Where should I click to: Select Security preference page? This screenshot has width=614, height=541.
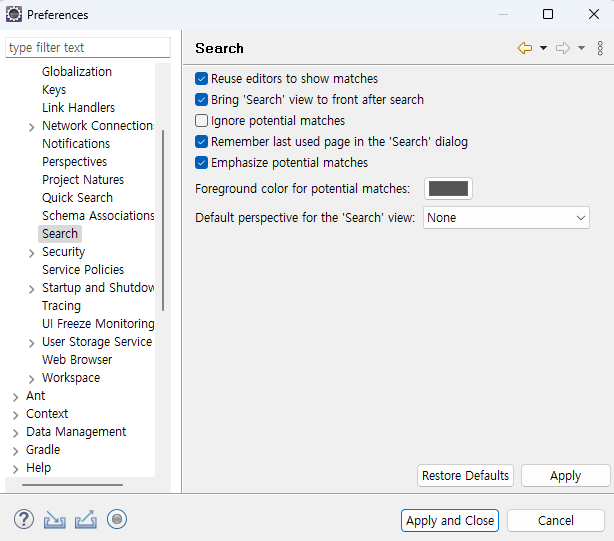coord(63,252)
